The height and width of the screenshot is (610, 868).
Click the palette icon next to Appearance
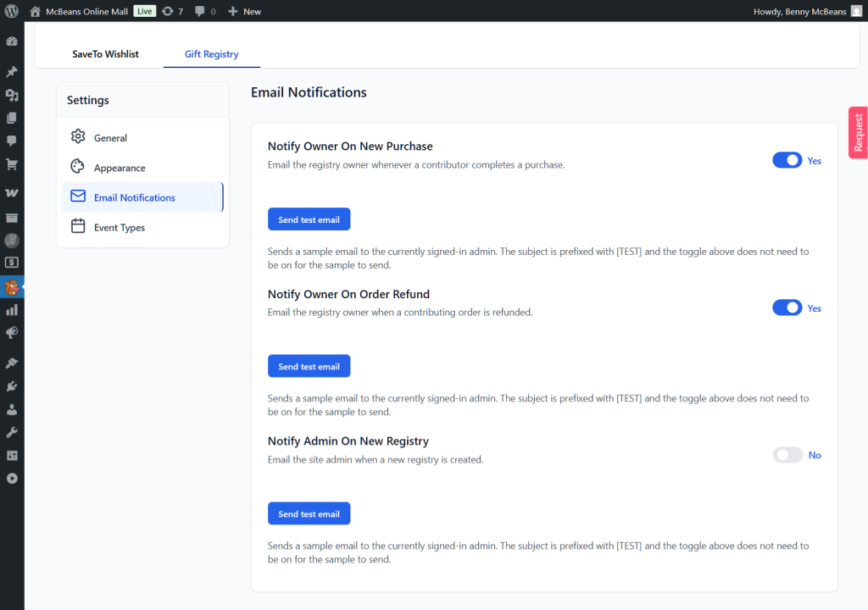click(78, 166)
